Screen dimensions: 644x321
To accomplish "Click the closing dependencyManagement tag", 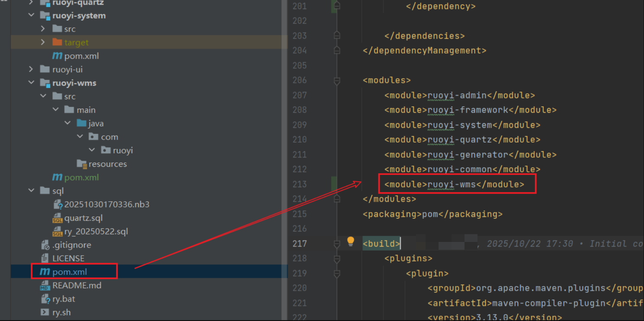I will pyautogui.click(x=425, y=51).
